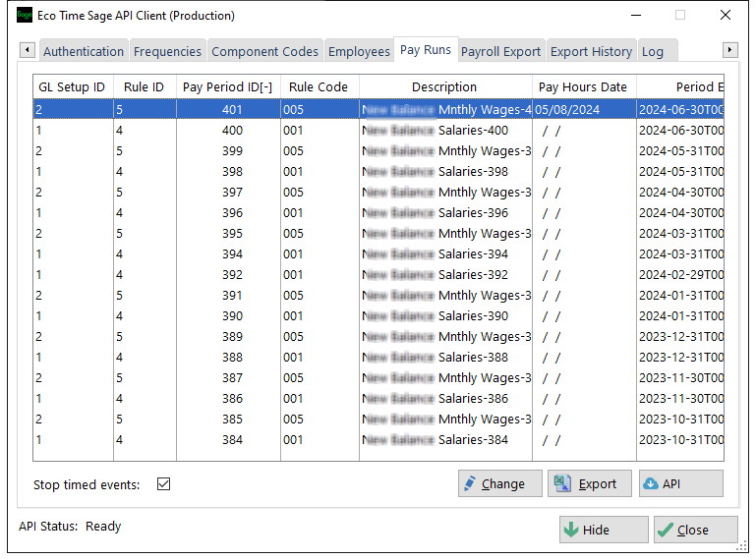756x560 pixels.
Task: Select pay period 389 cell
Action: click(x=228, y=336)
